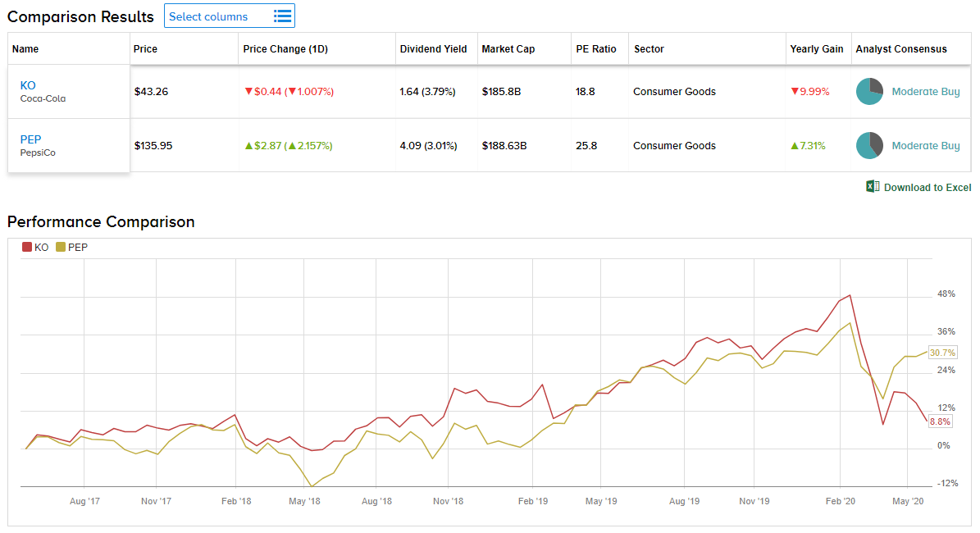Click the 30.7% PEP chart value label
980x533 pixels.
(x=942, y=353)
